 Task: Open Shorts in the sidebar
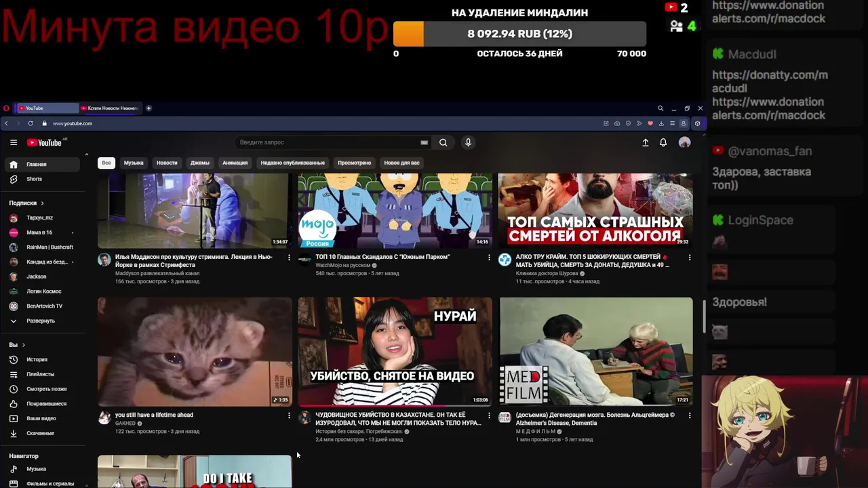click(42, 179)
